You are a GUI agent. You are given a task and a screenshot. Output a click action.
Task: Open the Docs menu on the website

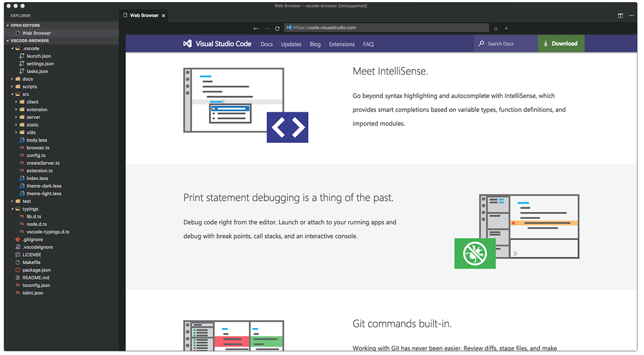pos(267,44)
